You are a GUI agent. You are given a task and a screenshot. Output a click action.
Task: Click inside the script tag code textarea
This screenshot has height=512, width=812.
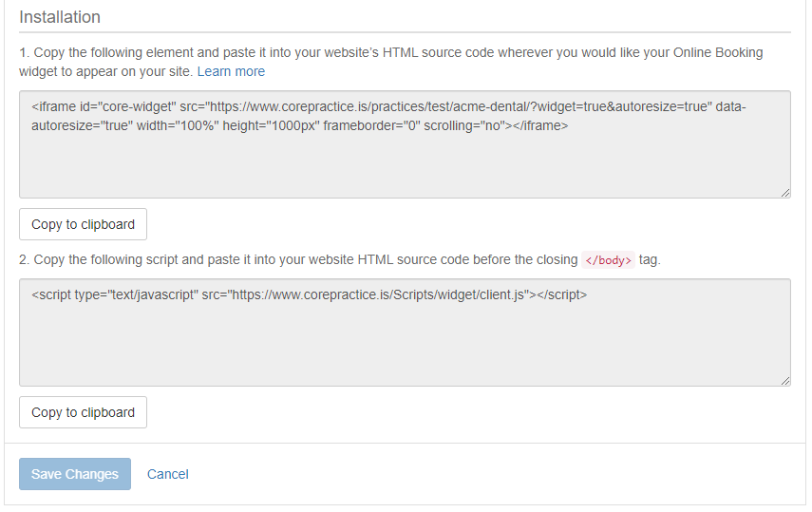[x=405, y=332]
